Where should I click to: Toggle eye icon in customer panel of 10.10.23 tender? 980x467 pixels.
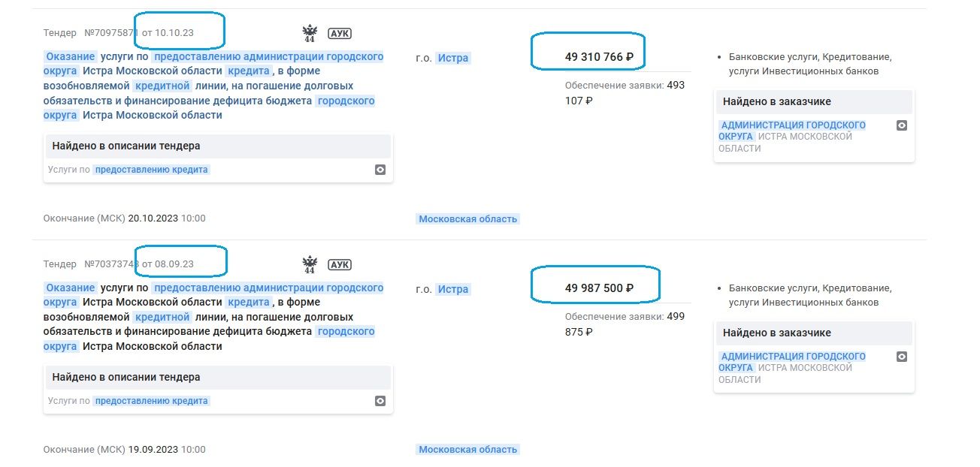click(902, 125)
